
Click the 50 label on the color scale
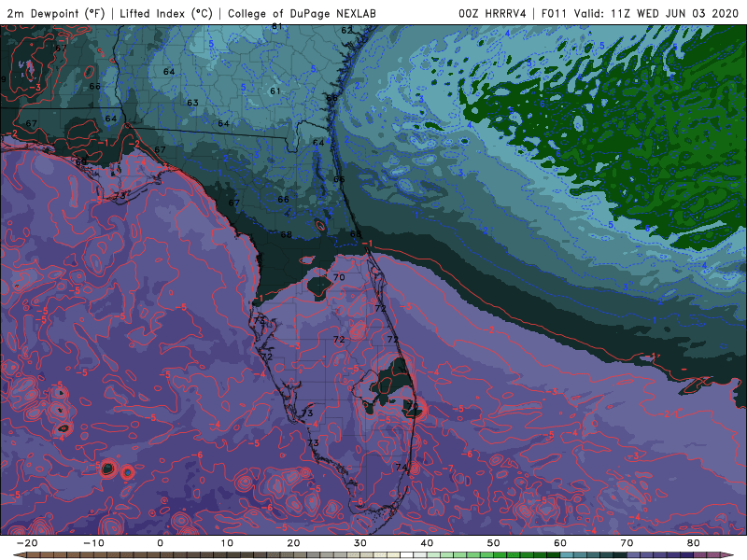(494, 543)
